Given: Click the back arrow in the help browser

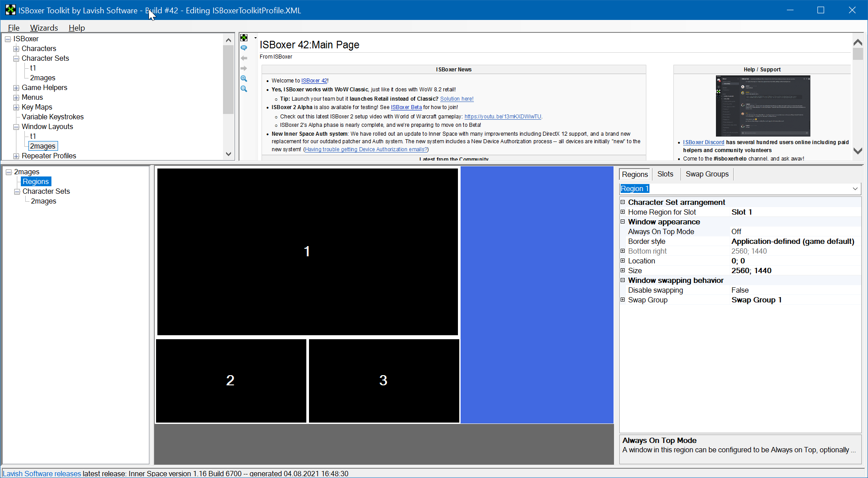Looking at the screenshot, I should [244, 58].
